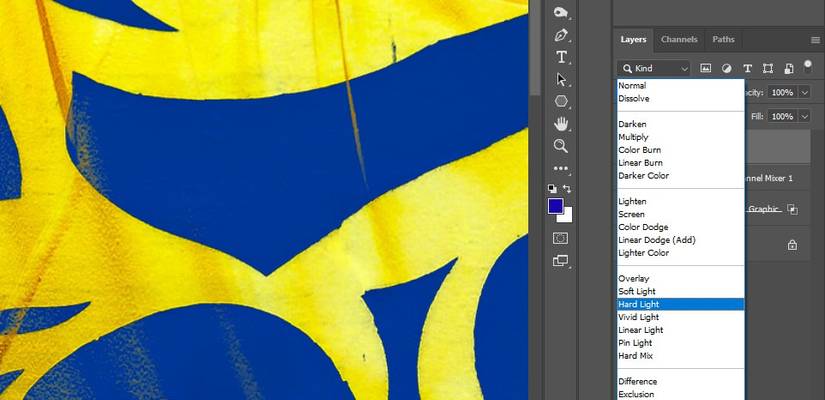This screenshot has width=825, height=400.
Task: Choose Normal blend mode
Action: [x=681, y=85]
